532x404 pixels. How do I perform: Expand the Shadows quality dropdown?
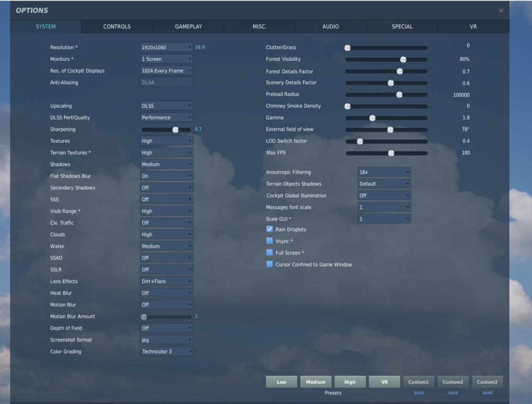[166, 164]
